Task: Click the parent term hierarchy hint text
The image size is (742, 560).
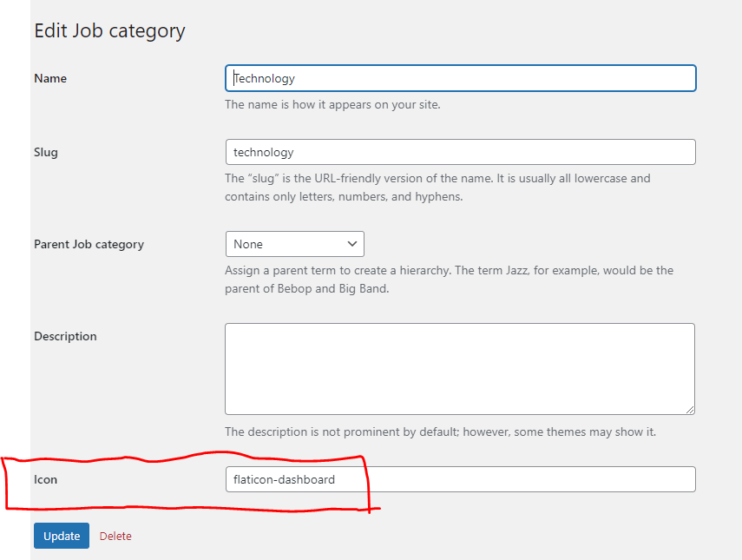Action: pos(449,280)
